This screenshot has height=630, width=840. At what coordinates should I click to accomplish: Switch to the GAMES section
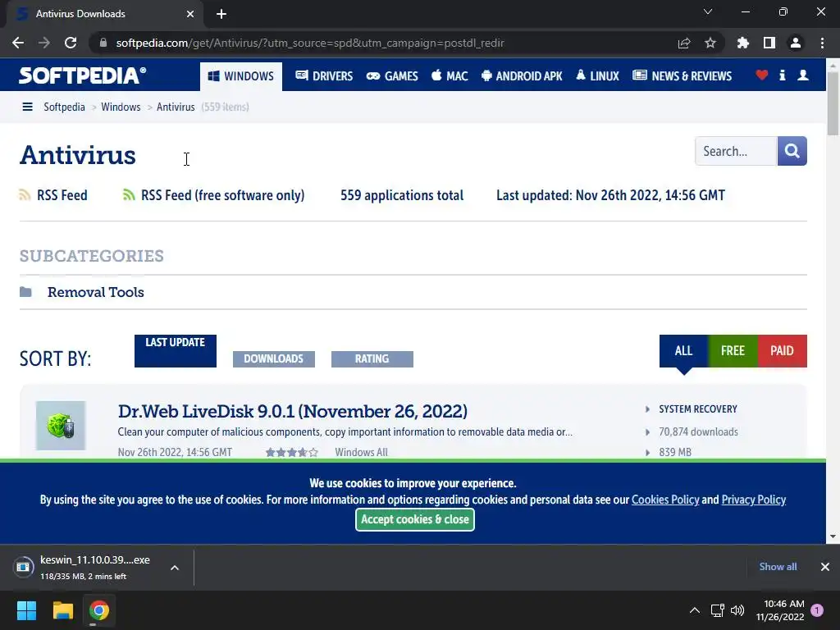[x=392, y=76]
